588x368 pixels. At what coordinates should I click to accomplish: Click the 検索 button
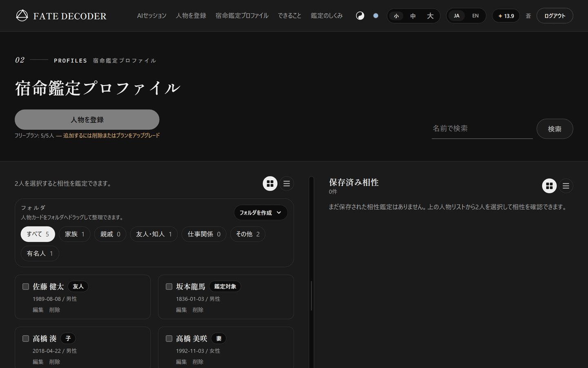tap(555, 129)
